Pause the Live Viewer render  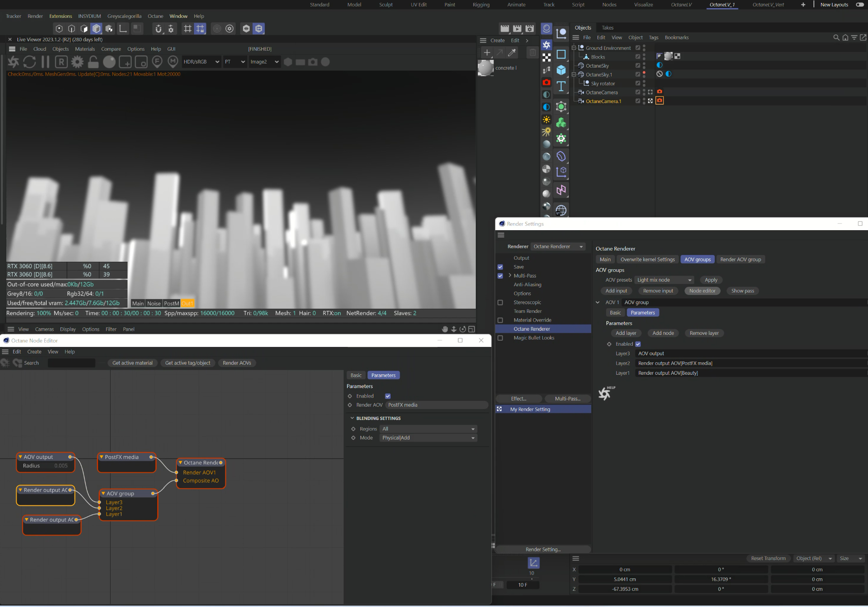coord(45,62)
